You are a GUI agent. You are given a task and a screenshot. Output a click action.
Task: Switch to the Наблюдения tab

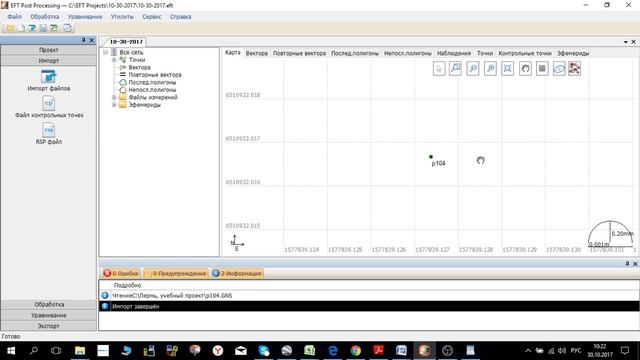coord(454,53)
